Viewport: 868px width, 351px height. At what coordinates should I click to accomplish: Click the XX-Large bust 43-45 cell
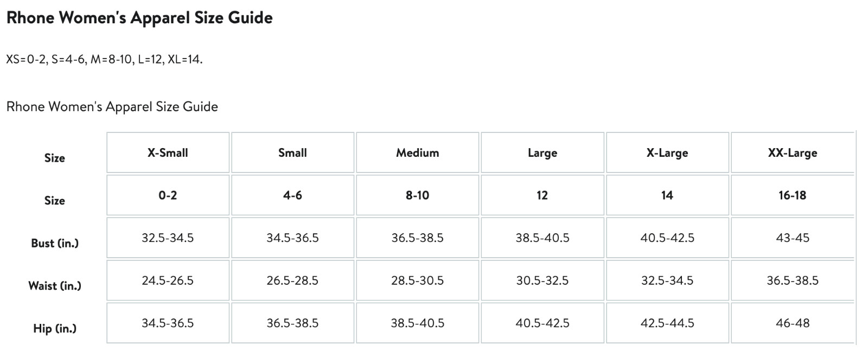(x=792, y=238)
